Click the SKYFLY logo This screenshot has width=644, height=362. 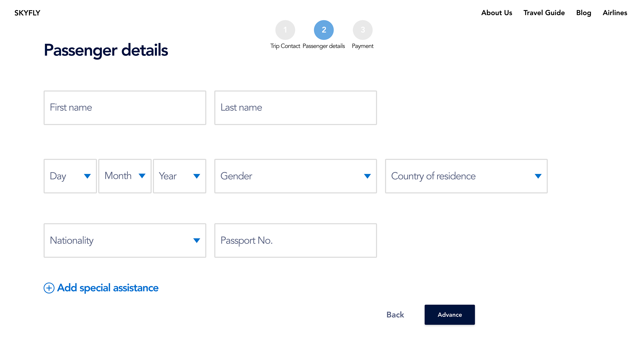click(27, 13)
